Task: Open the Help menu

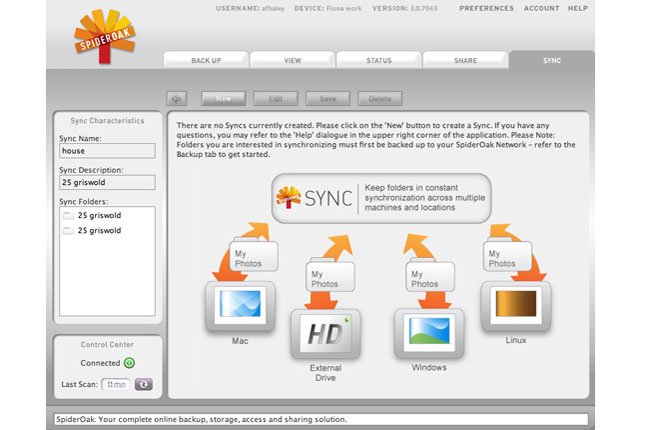Action: pyautogui.click(x=578, y=8)
